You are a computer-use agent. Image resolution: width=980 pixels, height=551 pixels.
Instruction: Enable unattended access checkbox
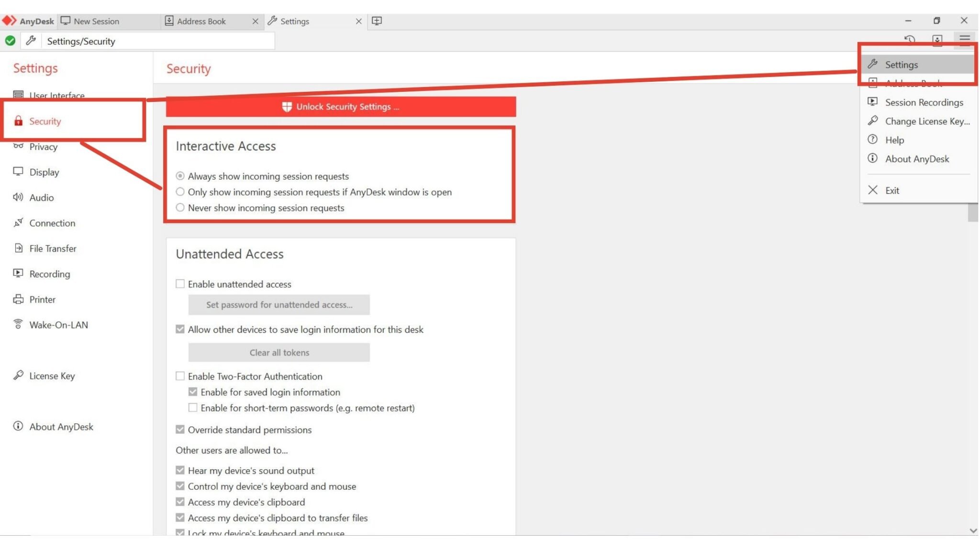[x=180, y=284]
